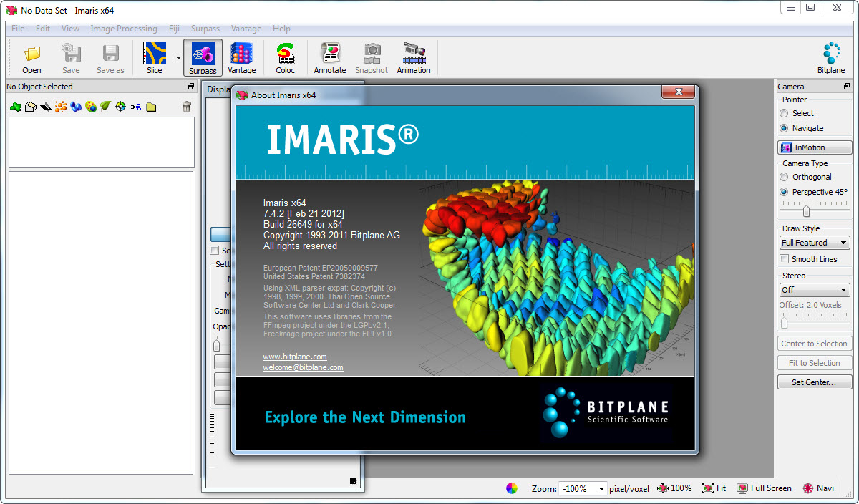This screenshot has width=859, height=504.
Task: Add new Filament object (leaf icon)
Action: (105, 107)
